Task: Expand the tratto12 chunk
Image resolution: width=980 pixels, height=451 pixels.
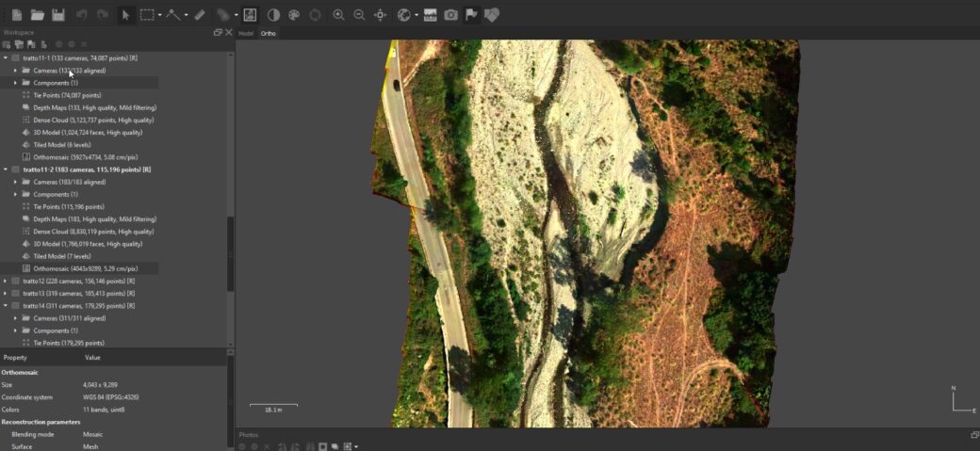Action: point(6,281)
